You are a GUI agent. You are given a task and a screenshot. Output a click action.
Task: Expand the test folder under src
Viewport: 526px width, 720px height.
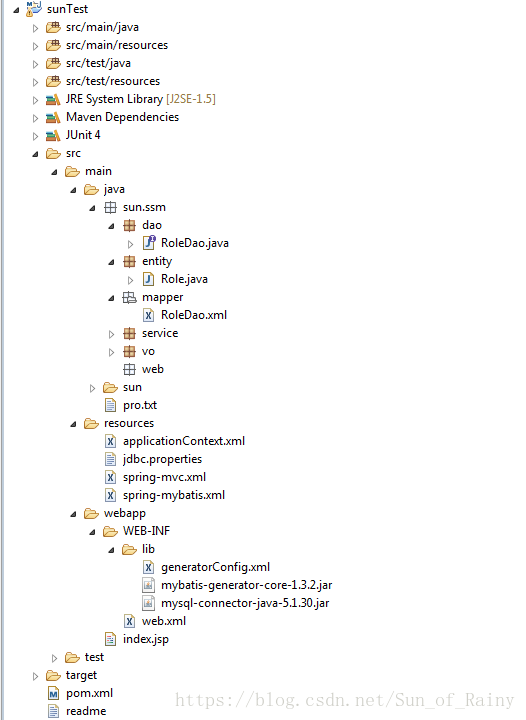point(54,658)
